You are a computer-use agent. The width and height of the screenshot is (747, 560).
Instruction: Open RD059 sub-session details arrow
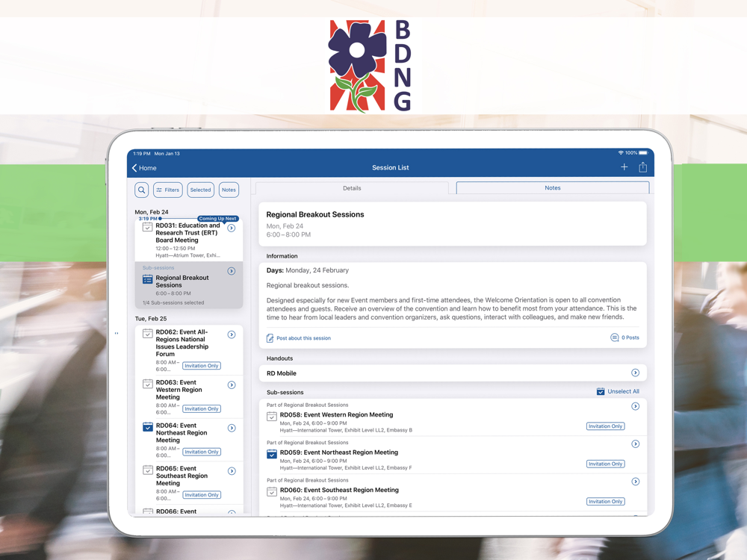coord(636,444)
